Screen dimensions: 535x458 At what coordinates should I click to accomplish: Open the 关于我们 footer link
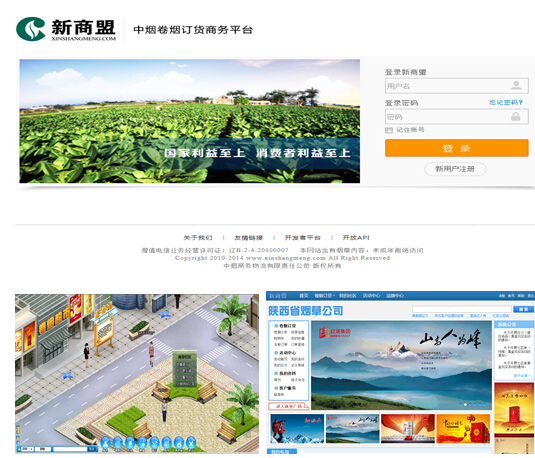click(198, 238)
